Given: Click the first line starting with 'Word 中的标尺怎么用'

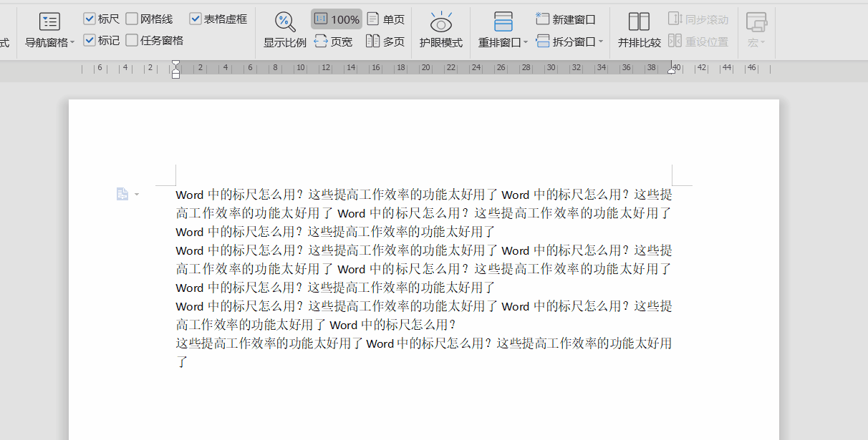Looking at the screenshot, I should (424, 195).
